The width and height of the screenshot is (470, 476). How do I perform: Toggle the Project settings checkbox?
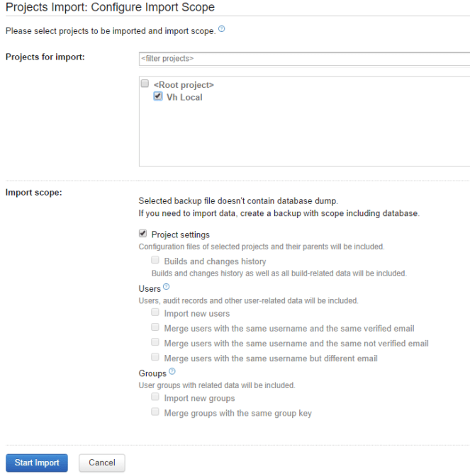[x=143, y=234]
